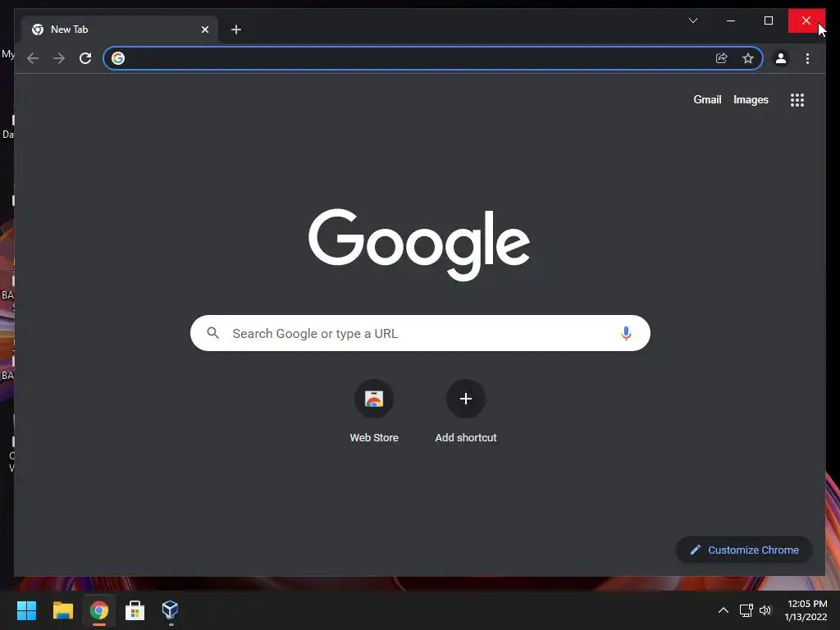Open File Explorer from the taskbar

62,610
